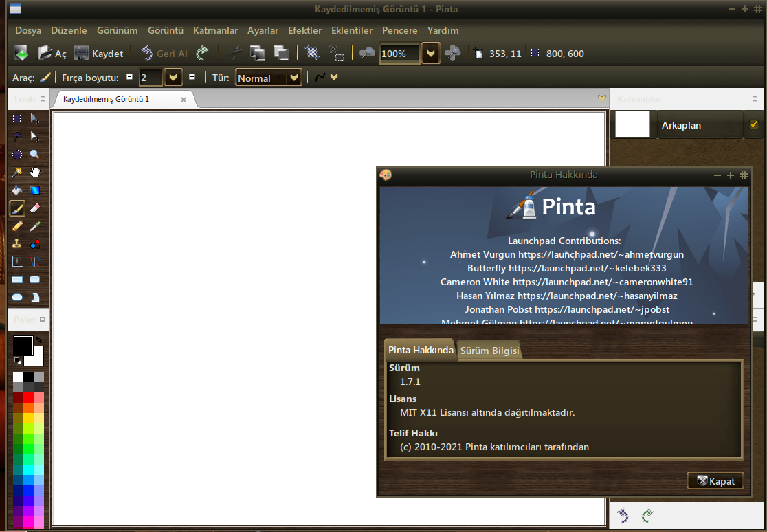Open the Düzenle menu
Screen dimensions: 767x532
pyautogui.click(x=69, y=30)
